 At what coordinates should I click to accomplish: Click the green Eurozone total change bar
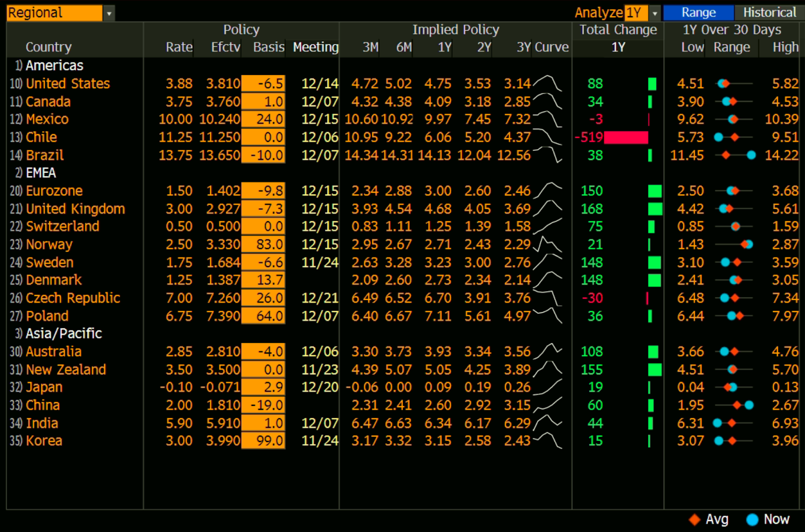655,191
